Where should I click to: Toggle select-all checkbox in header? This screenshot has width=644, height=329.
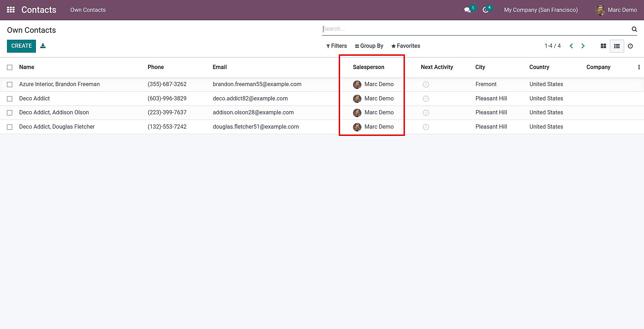(10, 67)
